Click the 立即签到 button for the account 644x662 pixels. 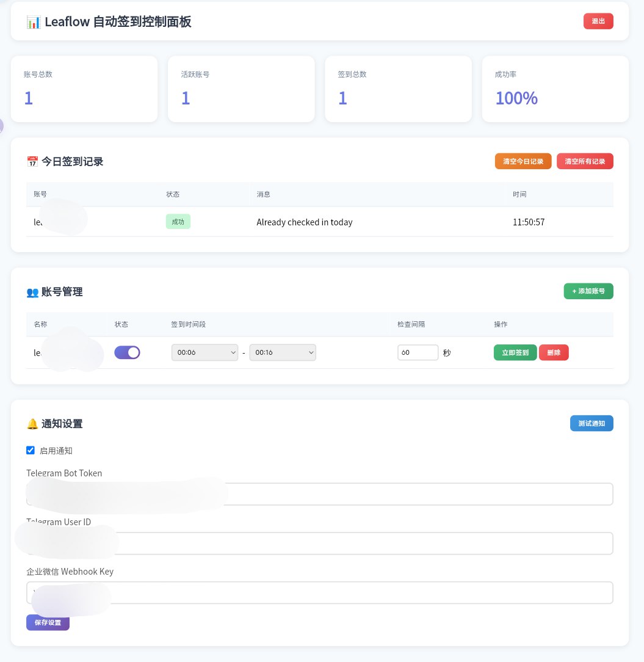coord(515,352)
